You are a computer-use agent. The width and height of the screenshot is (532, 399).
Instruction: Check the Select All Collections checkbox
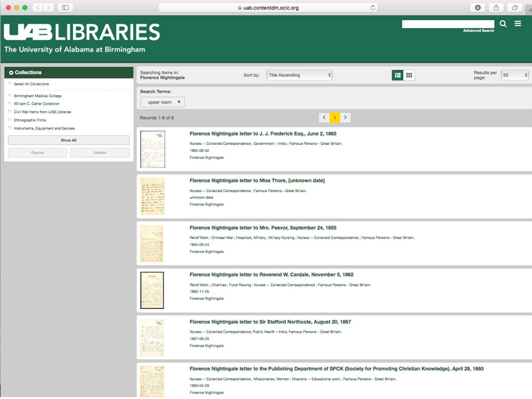click(9, 84)
